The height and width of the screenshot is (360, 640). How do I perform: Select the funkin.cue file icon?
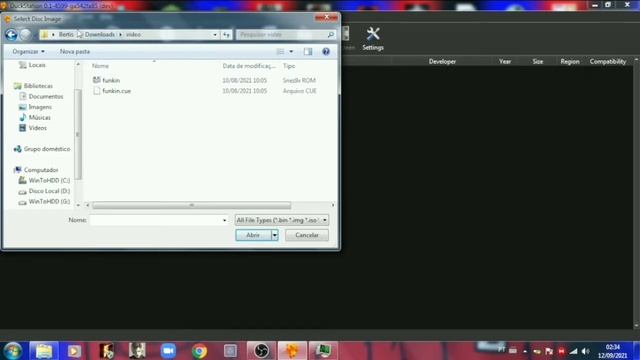[x=96, y=91]
